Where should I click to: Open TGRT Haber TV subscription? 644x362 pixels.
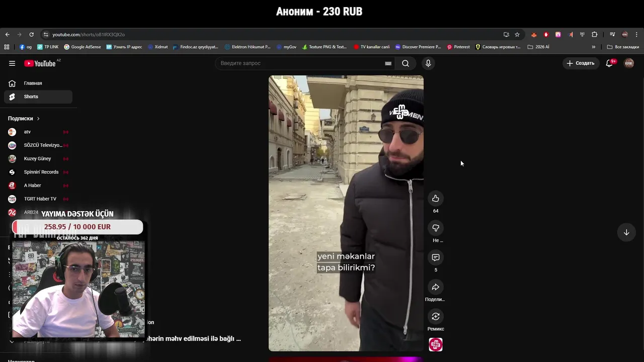pos(38,199)
